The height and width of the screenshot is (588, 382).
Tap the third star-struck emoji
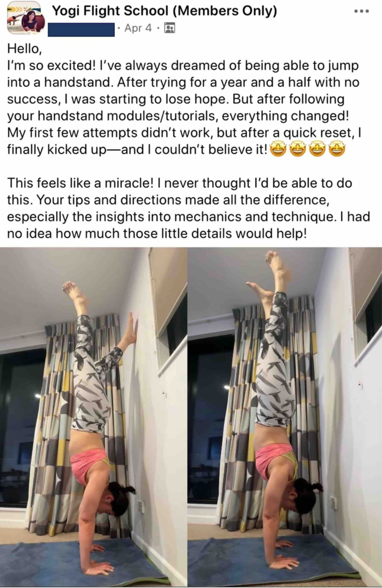pyautogui.click(x=317, y=150)
